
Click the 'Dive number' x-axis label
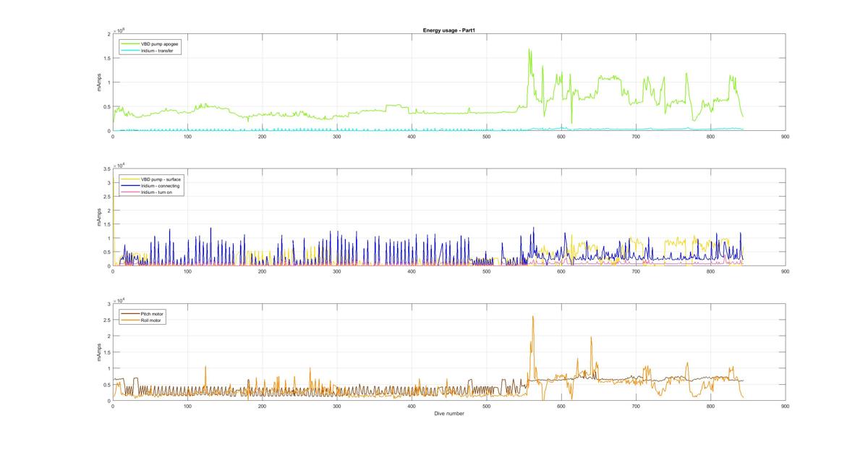(x=448, y=414)
